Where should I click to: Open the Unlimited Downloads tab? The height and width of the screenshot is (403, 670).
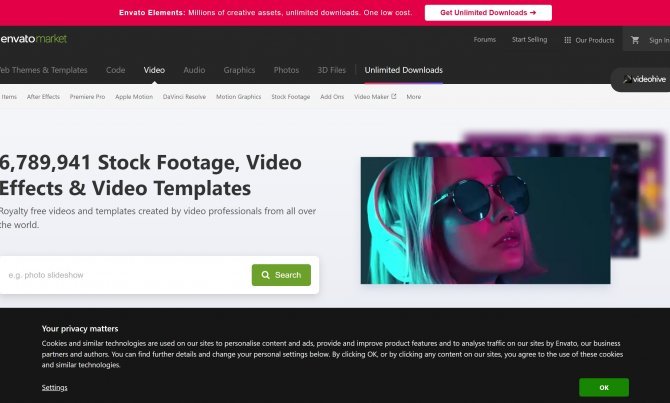[403, 70]
